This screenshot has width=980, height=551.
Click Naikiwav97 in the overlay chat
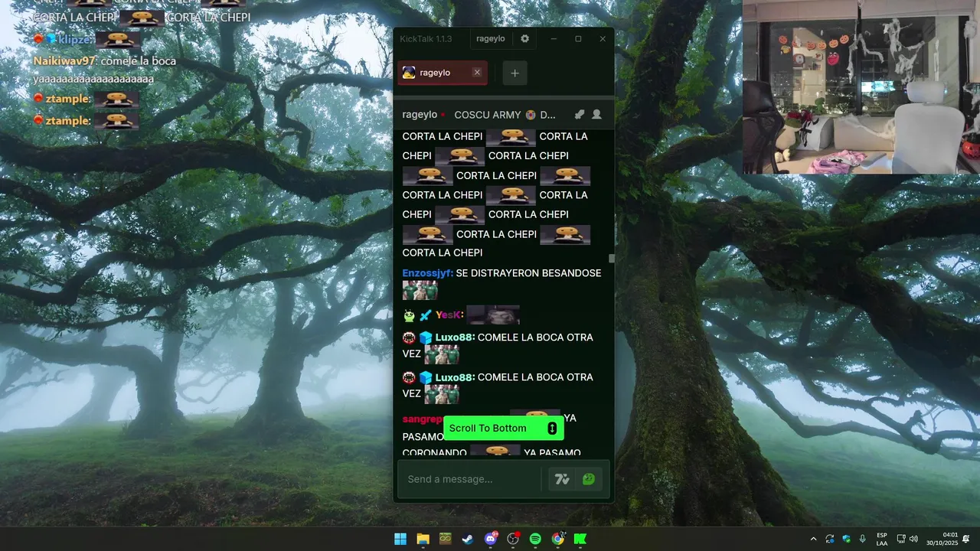click(64, 61)
